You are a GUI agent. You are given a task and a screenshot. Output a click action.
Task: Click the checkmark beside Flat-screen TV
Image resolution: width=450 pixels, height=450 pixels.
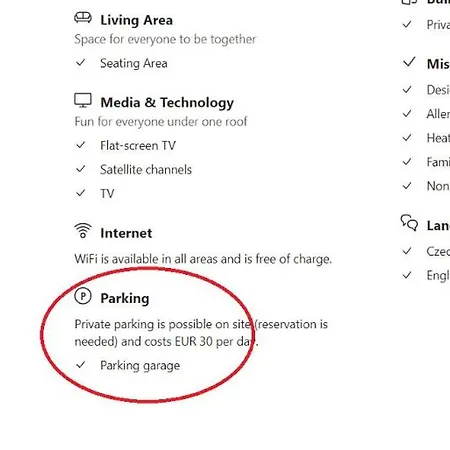click(81, 145)
